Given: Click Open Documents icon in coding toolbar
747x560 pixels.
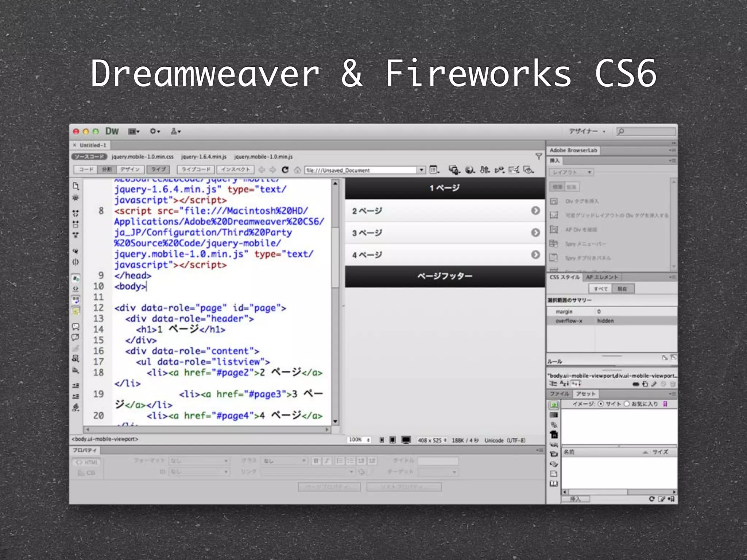Looking at the screenshot, I should tap(76, 186).
